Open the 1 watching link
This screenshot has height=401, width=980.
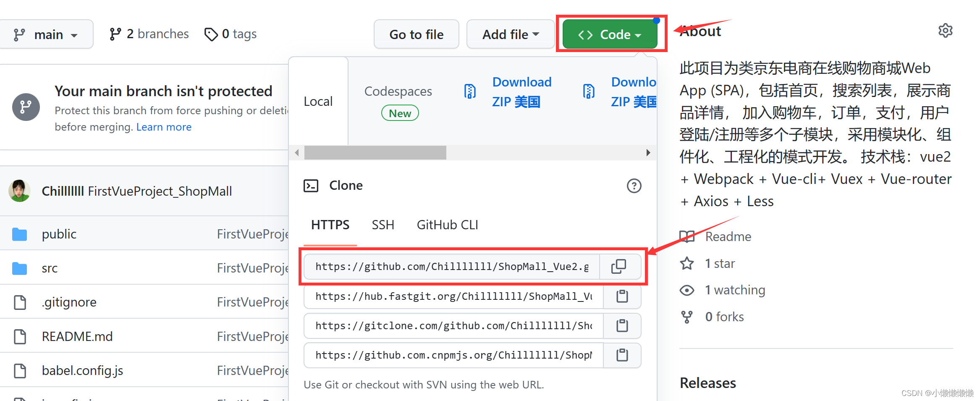click(735, 290)
